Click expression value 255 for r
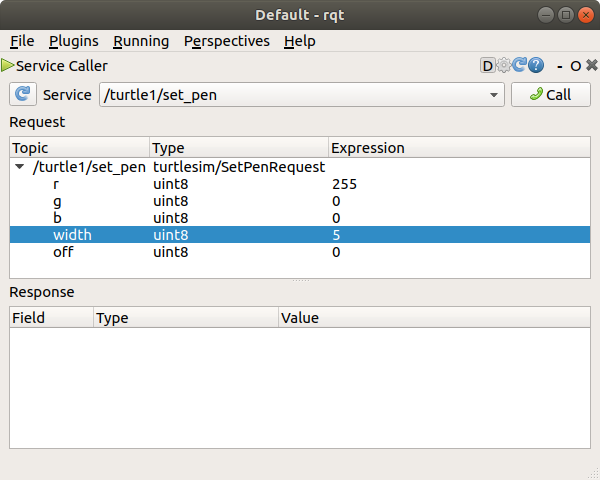 [344, 184]
